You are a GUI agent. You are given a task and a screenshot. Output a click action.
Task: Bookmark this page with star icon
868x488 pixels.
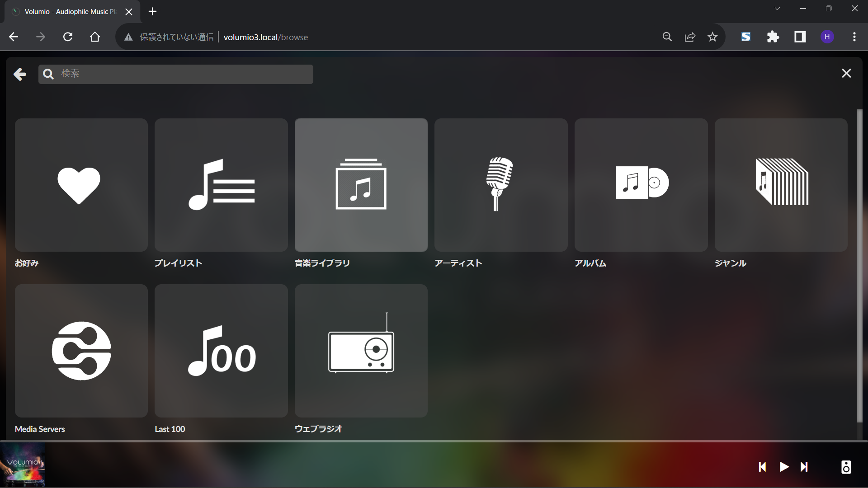coord(712,37)
